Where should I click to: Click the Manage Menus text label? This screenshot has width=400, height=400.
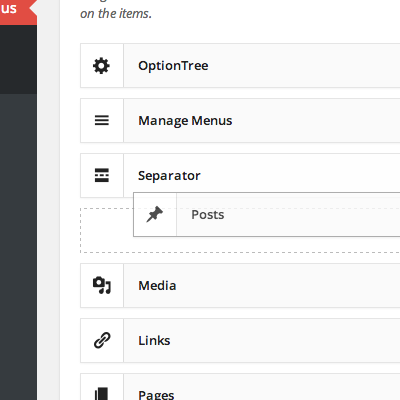pos(185,121)
